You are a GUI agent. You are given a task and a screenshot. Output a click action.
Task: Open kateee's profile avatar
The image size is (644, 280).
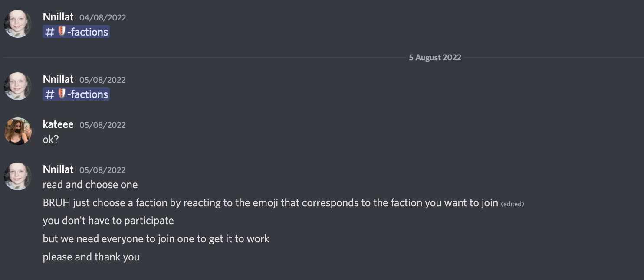click(x=18, y=131)
